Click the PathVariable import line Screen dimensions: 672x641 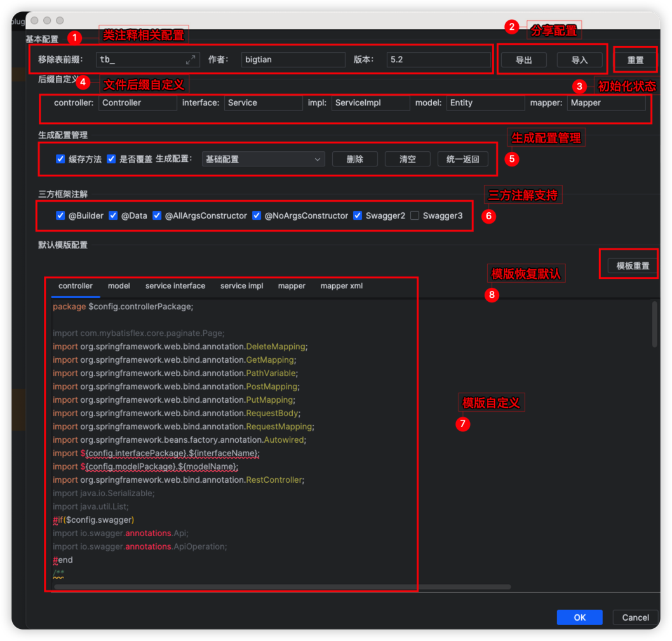(x=175, y=373)
